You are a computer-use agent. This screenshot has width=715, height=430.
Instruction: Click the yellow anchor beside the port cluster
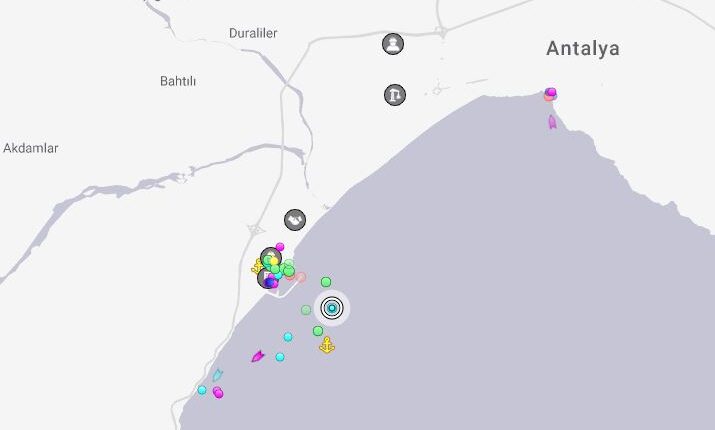coord(257,267)
